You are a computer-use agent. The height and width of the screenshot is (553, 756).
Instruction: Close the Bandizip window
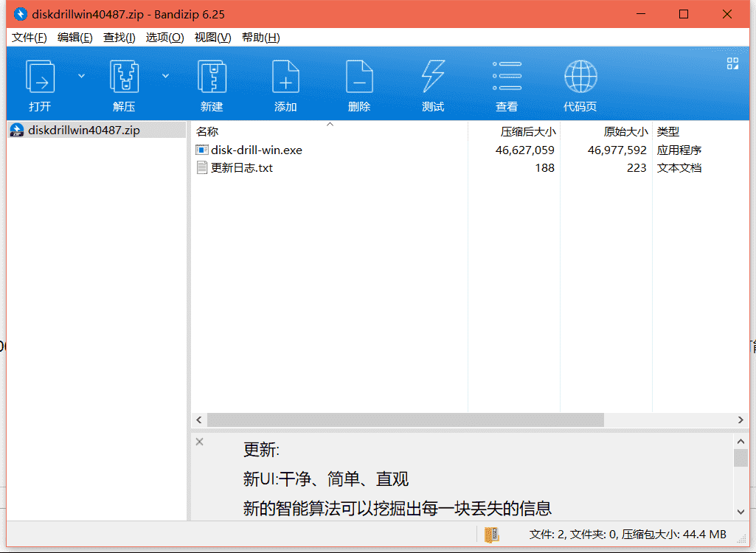[x=727, y=14]
